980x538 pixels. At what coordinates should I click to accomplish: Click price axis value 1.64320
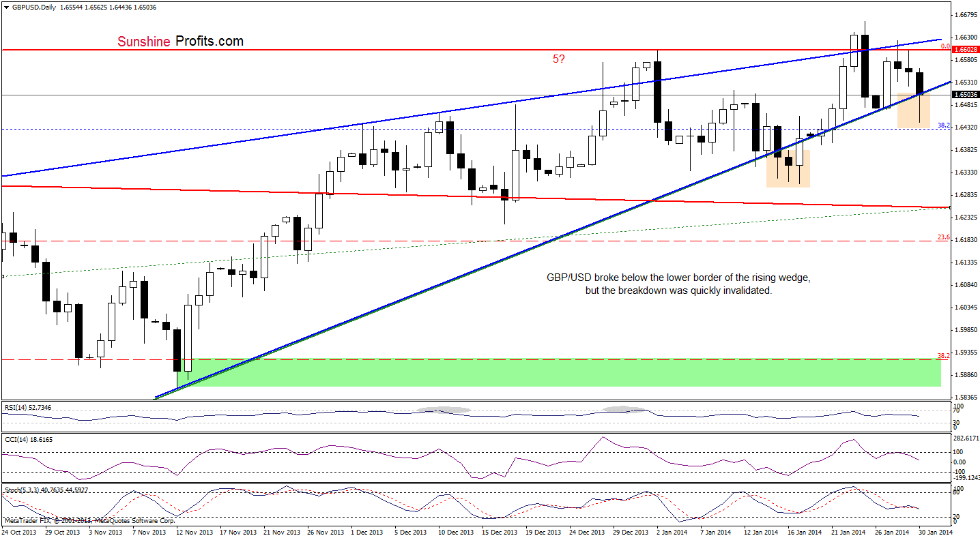pos(966,127)
